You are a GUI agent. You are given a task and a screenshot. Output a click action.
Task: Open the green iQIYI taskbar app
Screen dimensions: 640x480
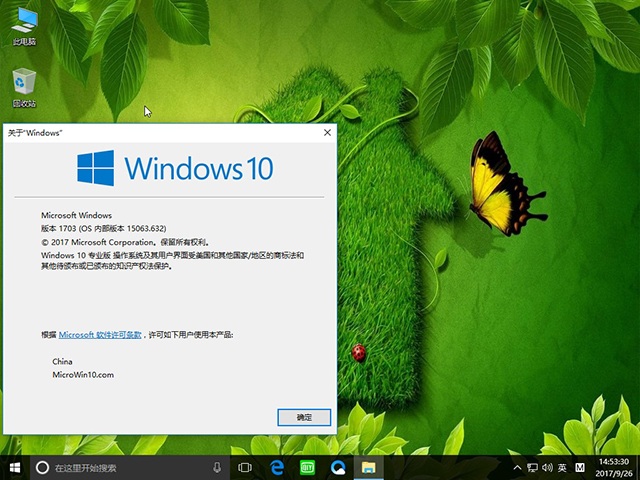[x=308, y=468]
